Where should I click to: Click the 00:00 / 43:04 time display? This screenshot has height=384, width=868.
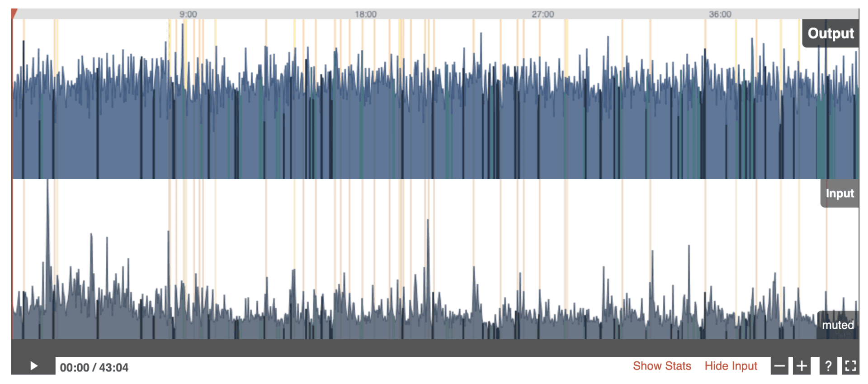94,367
